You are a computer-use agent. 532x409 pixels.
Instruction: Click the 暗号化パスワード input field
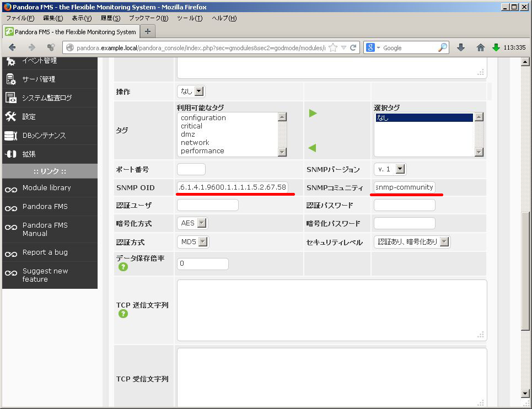[x=405, y=223]
